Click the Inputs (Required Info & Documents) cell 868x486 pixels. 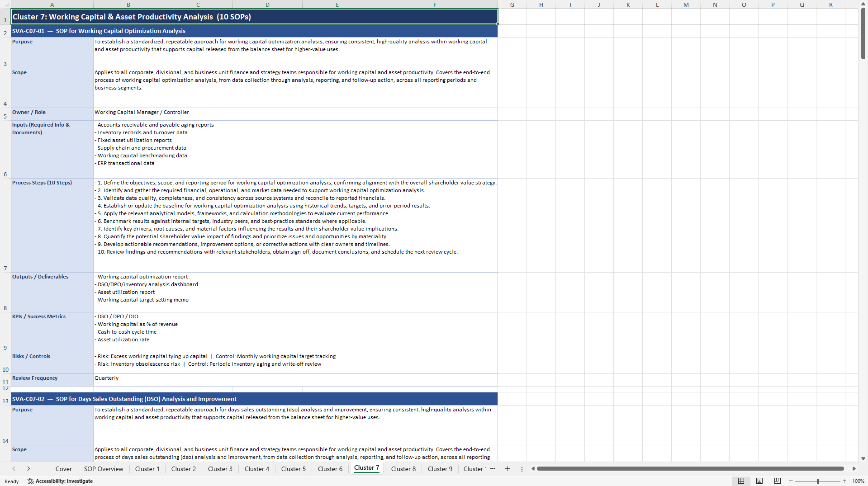52,149
